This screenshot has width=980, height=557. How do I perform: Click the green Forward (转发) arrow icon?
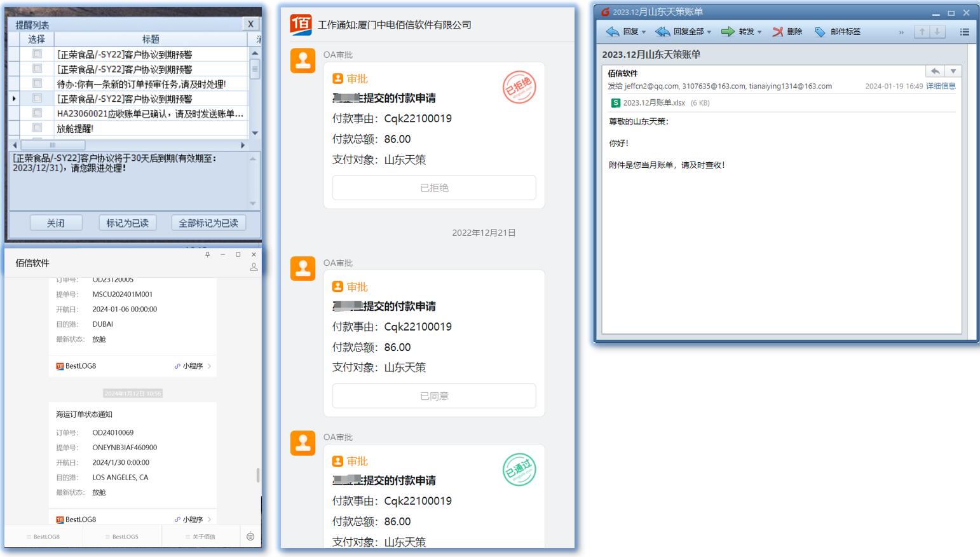click(x=728, y=32)
